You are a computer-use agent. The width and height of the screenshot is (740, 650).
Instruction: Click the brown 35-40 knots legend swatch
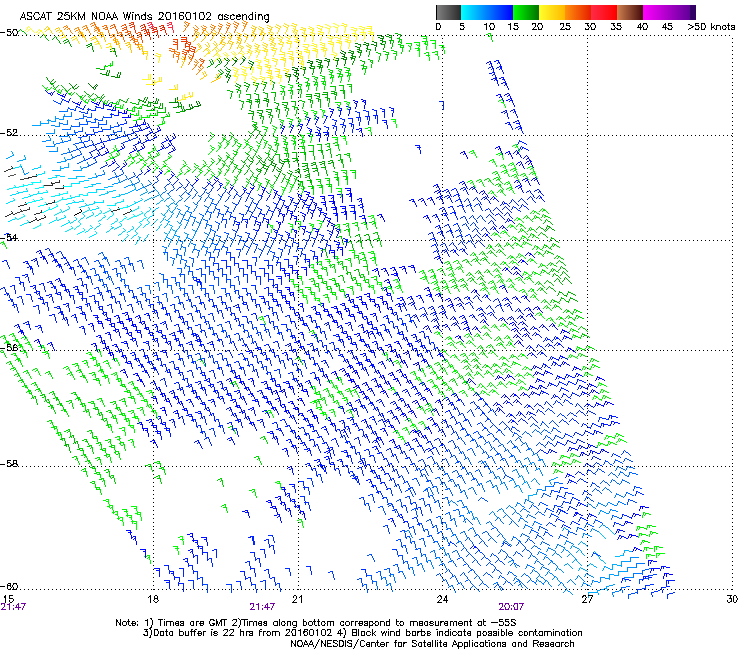pyautogui.click(x=630, y=12)
